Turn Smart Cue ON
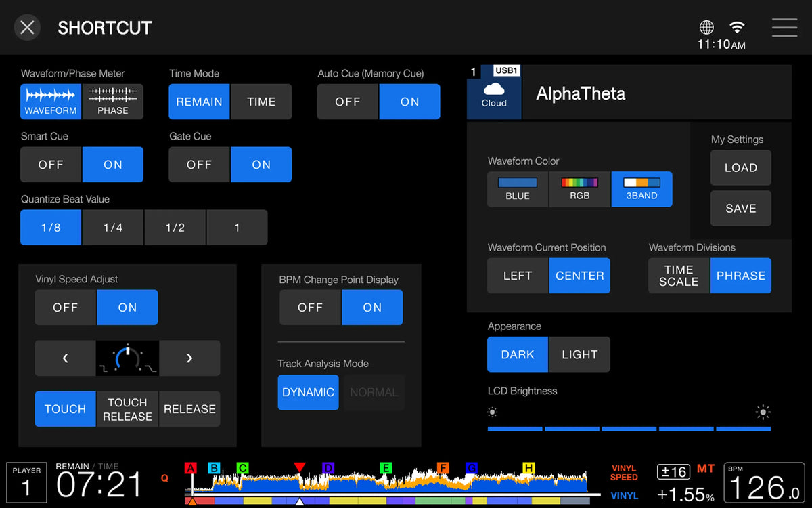 tap(112, 165)
